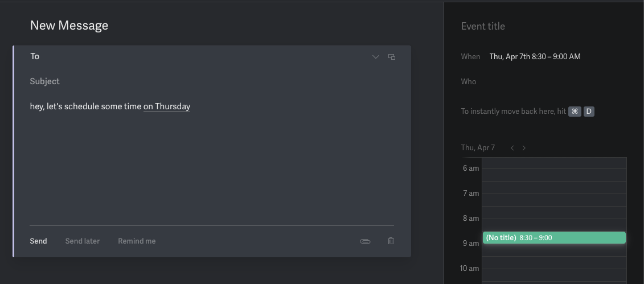Click the underlined 'on Thursday' text
The width and height of the screenshot is (644, 284).
coord(167,106)
